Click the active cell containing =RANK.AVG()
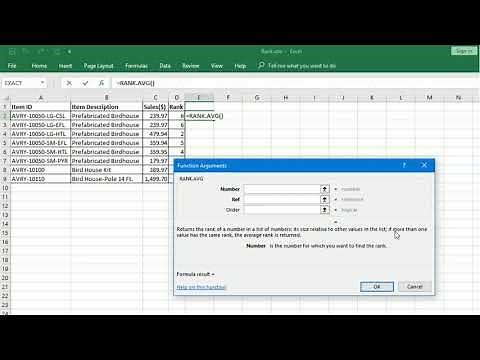 pos(199,116)
